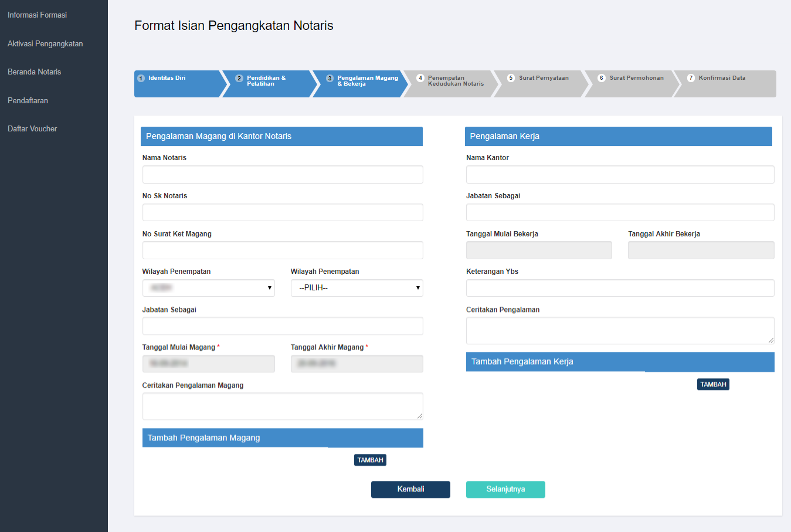Select the Tanggal Akhir Bekerja date field
This screenshot has height=532, width=791.
coord(701,250)
